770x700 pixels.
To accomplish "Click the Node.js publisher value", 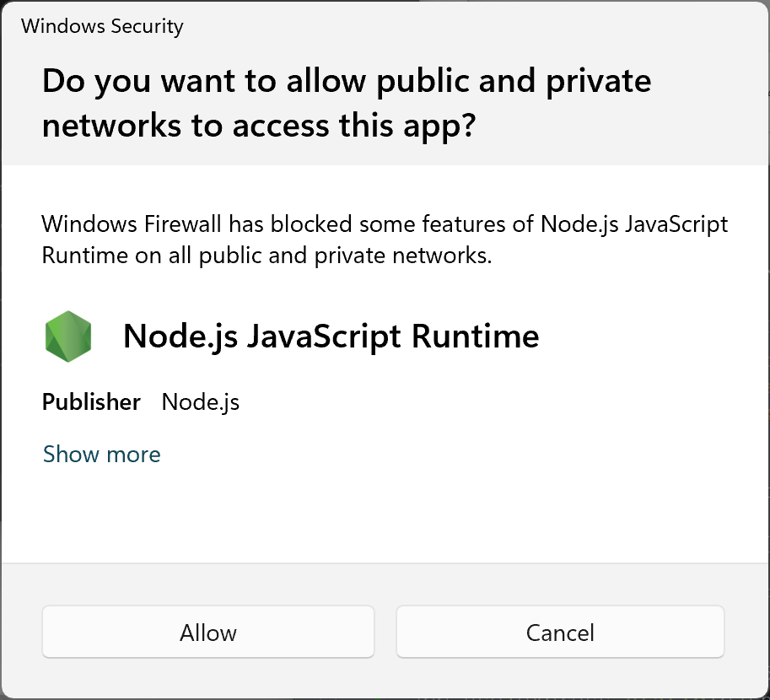I will coord(201,401).
